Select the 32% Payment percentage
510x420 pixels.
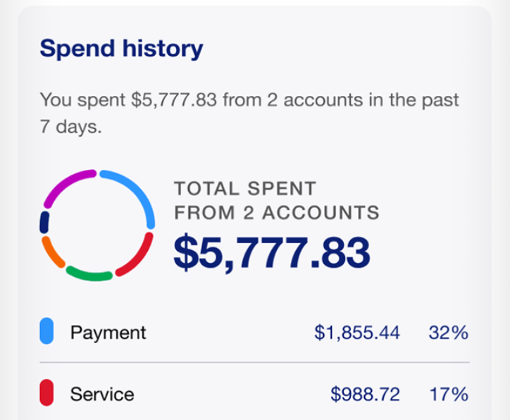coord(449,333)
